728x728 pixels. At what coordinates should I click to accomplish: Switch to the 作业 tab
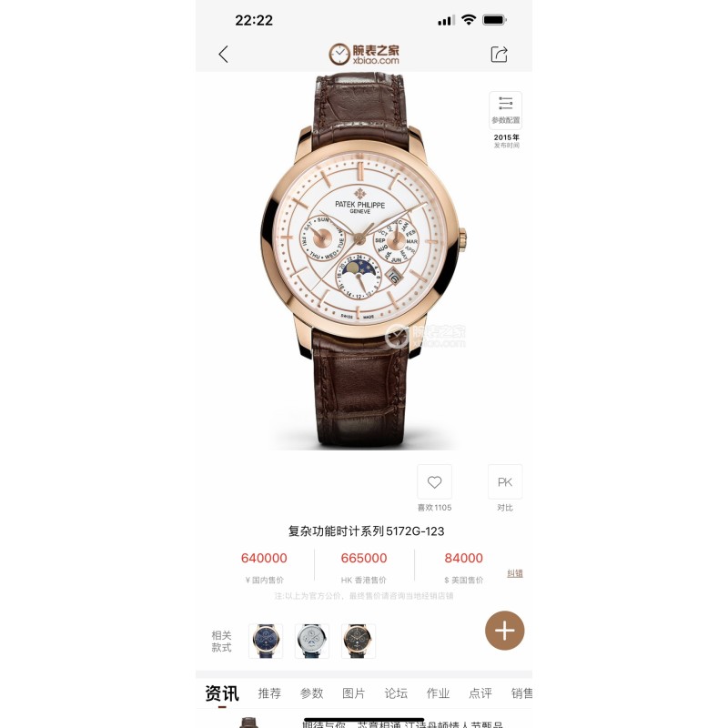pyautogui.click(x=439, y=693)
